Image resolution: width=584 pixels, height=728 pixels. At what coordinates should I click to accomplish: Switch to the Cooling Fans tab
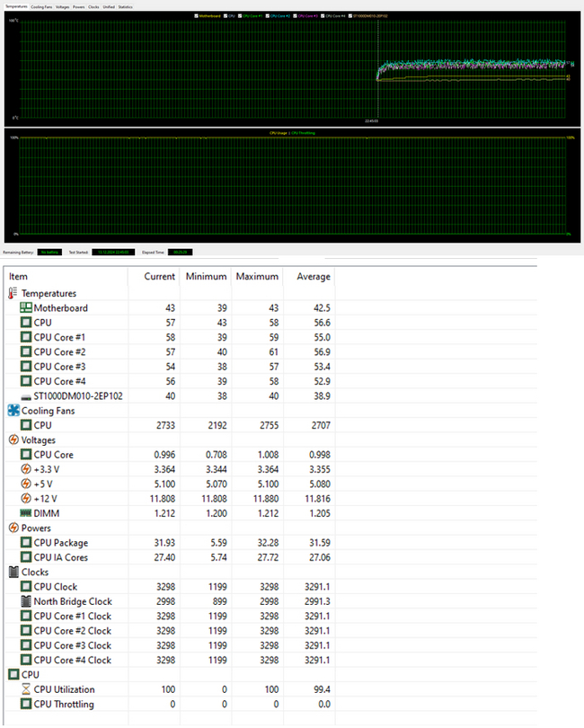(x=41, y=6)
